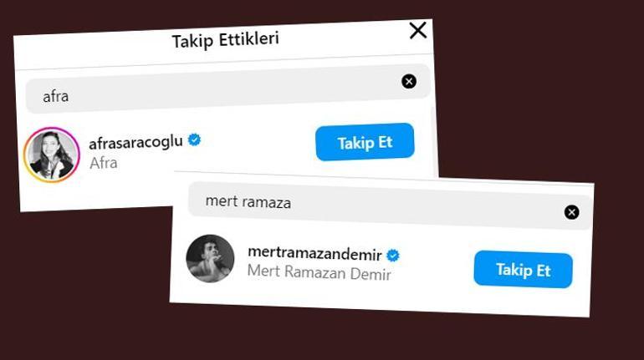Image resolution: width=644 pixels, height=360 pixels.
Task: Open mertramazandemir's profile picture
Action: (x=210, y=258)
